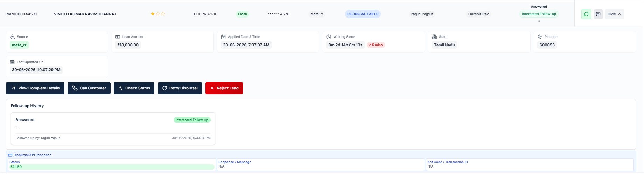The height and width of the screenshot is (177, 644).
Task: Click the Fresh lead tag
Action: click(x=243, y=14)
